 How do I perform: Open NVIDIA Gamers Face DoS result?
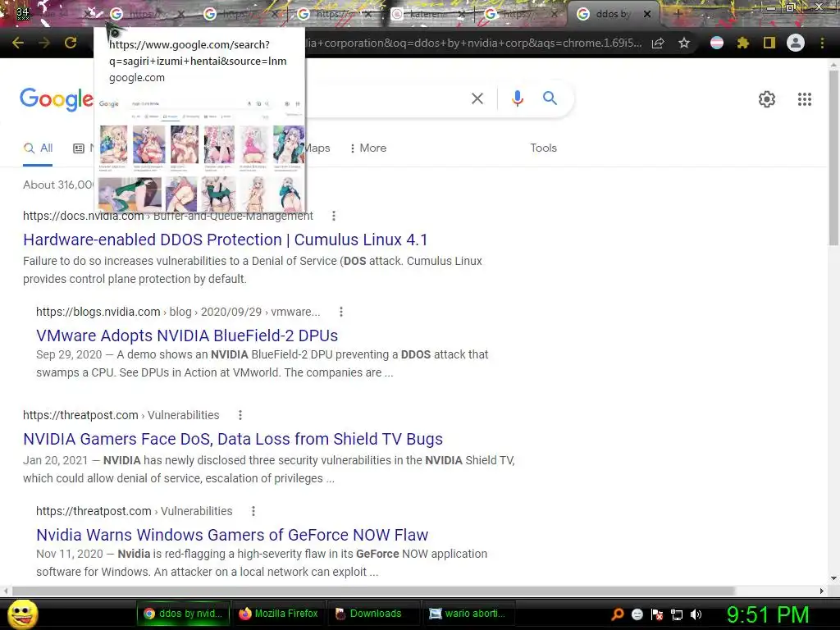point(232,439)
